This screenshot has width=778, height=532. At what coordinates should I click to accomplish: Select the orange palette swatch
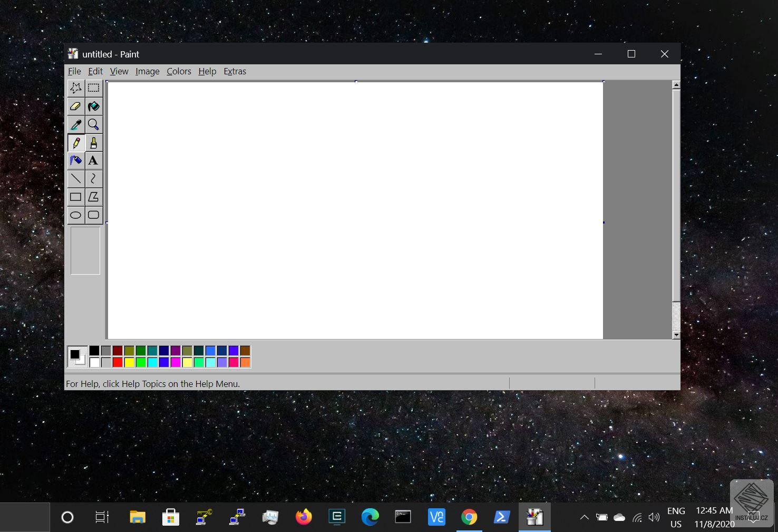click(x=245, y=362)
